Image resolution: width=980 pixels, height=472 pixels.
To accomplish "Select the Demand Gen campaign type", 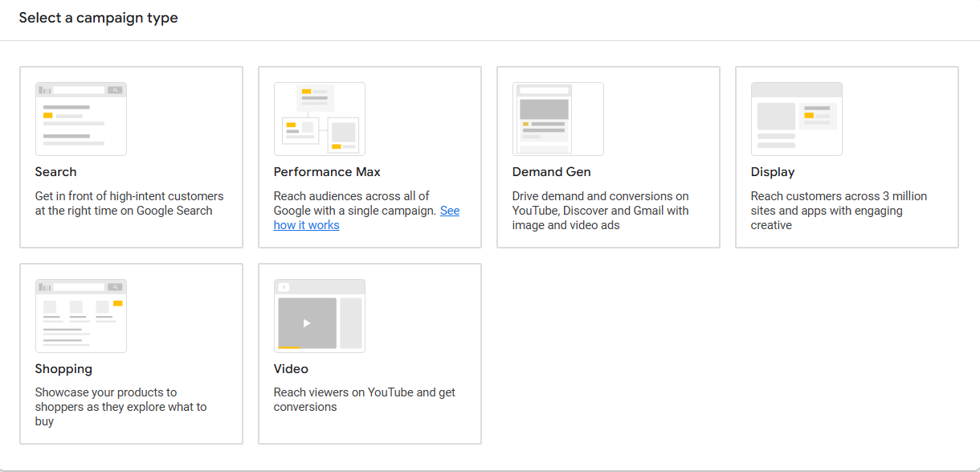I will (x=608, y=157).
